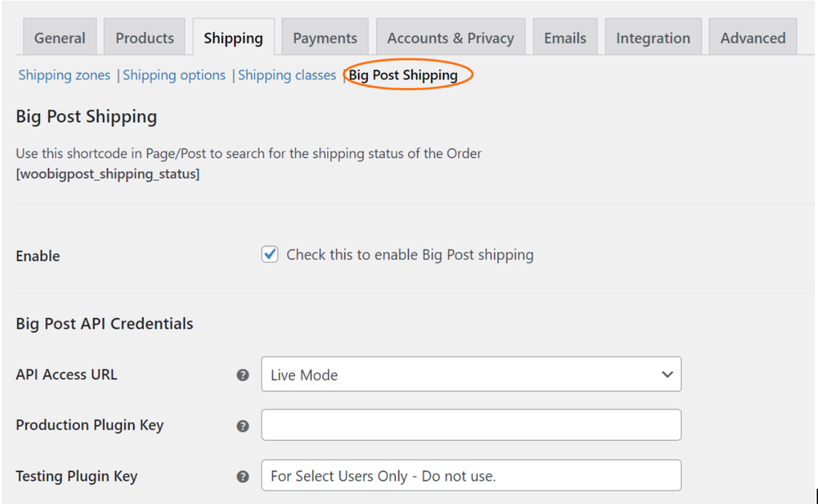Switch to the Products tab
Screen dimensions: 818x504
144,37
